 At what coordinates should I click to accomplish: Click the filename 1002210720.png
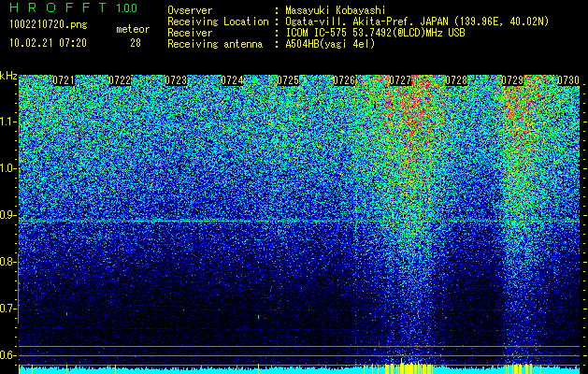click(x=49, y=25)
